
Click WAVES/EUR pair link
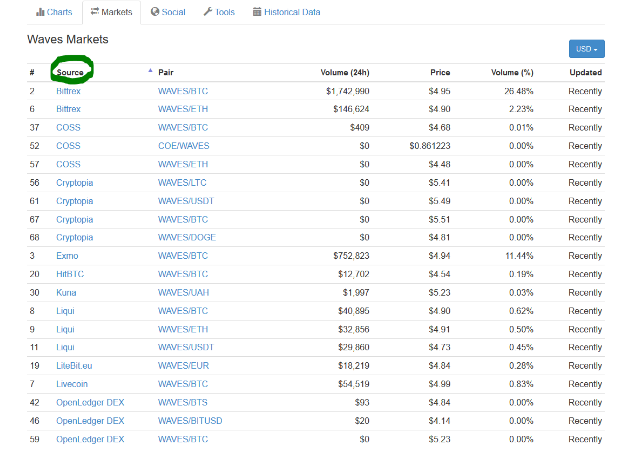183,366
